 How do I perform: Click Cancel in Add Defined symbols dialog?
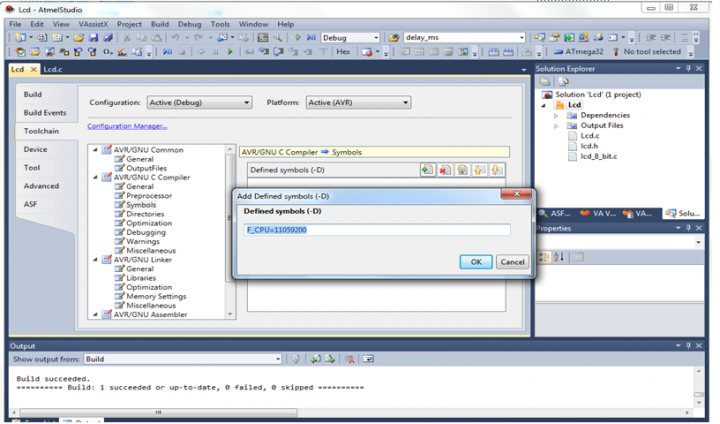pos(512,262)
